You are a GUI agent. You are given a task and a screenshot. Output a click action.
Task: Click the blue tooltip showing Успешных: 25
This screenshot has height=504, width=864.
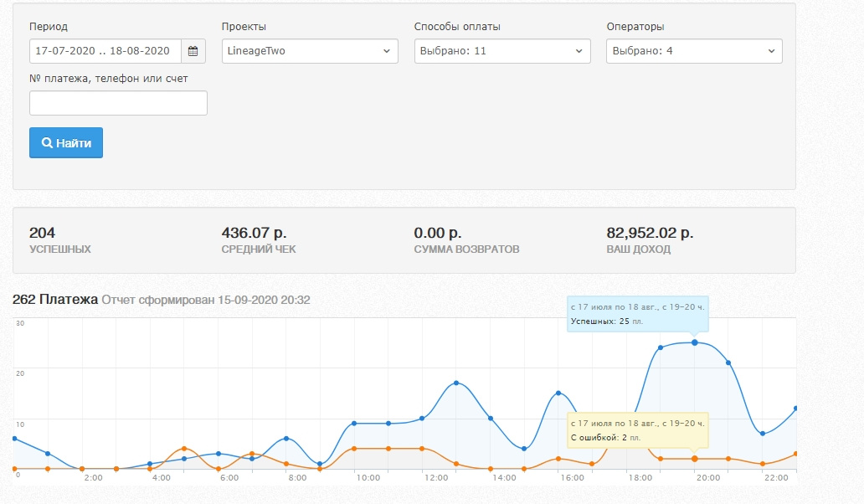coord(637,314)
